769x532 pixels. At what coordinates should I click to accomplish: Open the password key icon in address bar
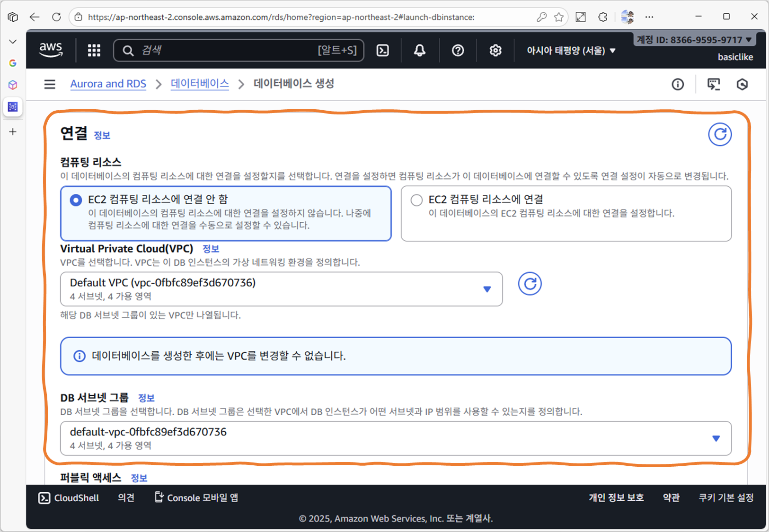(541, 17)
